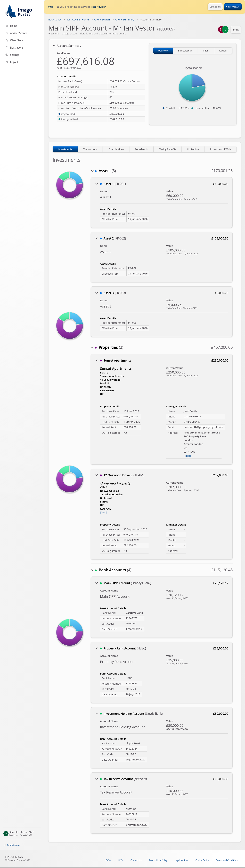Click the Retract menu arrow icon
Viewport: 245px width, 868px height.
5,845
